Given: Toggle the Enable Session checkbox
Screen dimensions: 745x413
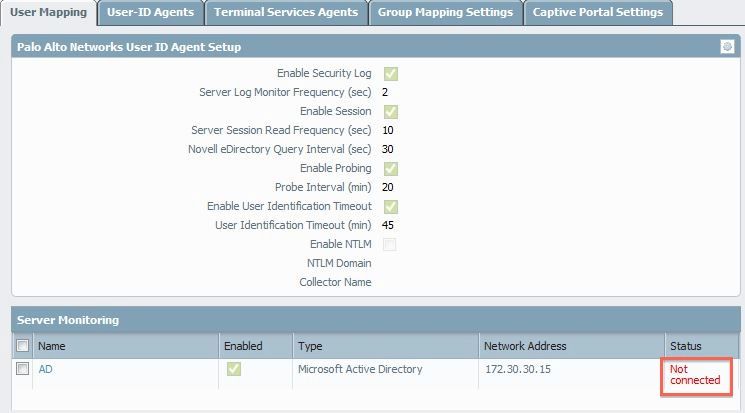Looking at the screenshot, I should click(390, 111).
